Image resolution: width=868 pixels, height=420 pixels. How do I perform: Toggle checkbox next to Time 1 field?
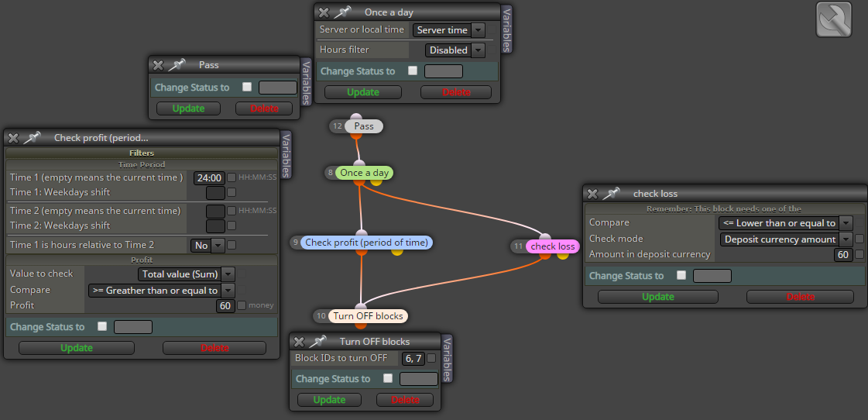coord(232,177)
